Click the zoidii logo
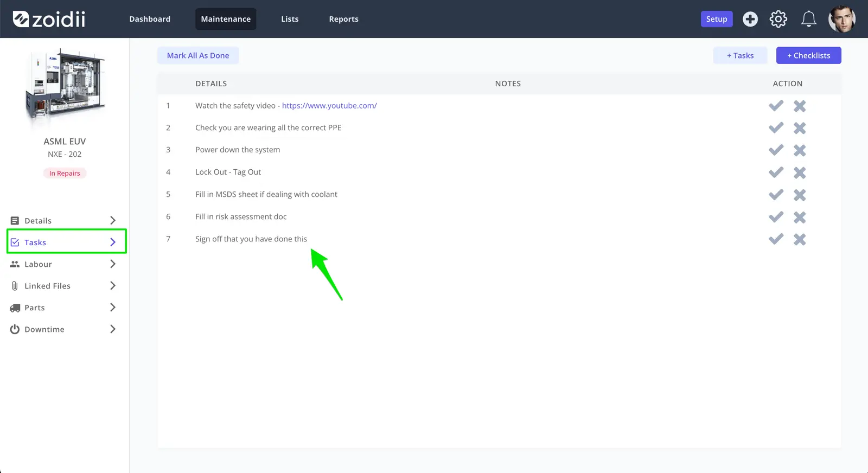 click(49, 19)
